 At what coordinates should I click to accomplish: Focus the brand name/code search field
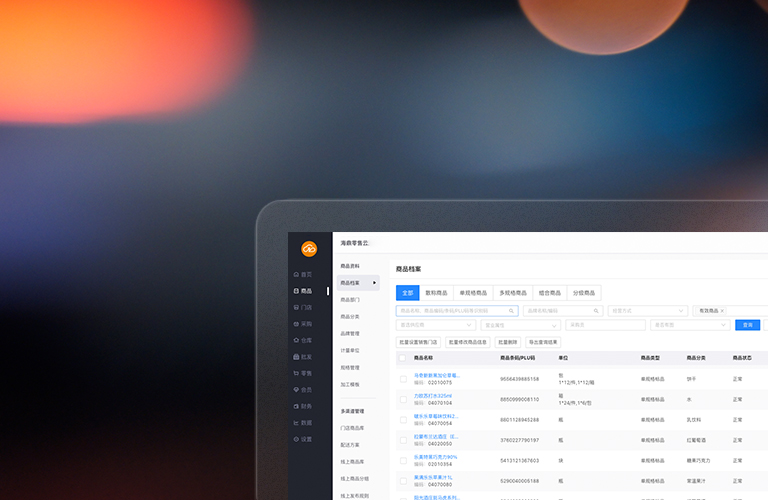pyautogui.click(x=563, y=311)
